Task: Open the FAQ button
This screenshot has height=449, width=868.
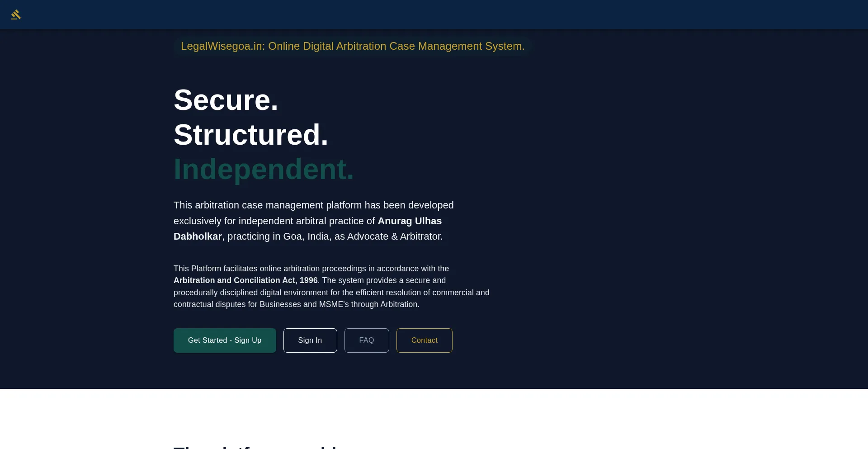Action: pos(367,340)
